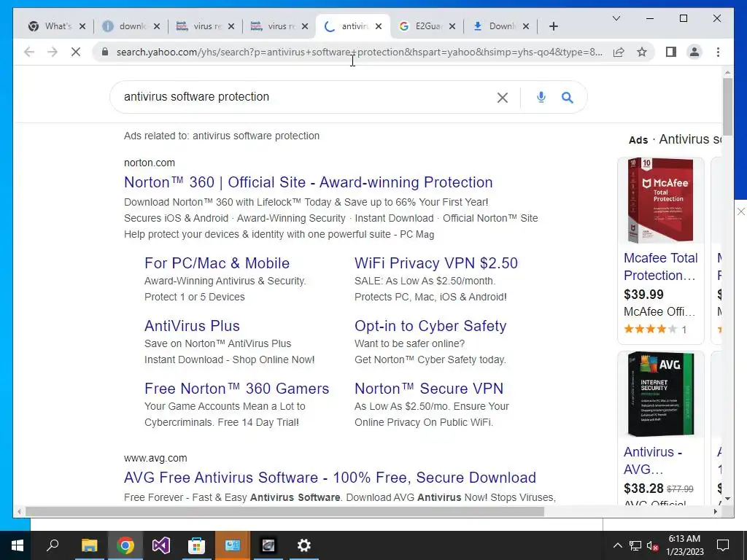Stop loading the page
Screen dimensions: 747x560
tap(76, 52)
